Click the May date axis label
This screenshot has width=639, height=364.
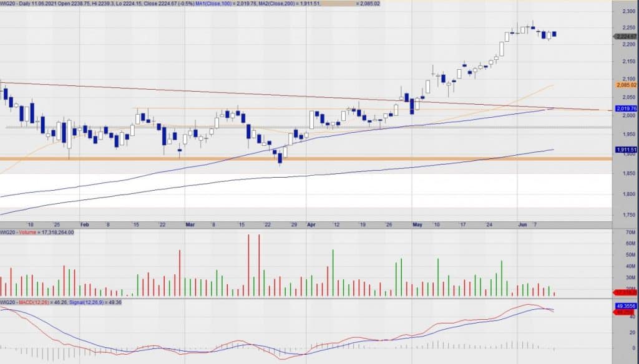(417, 223)
